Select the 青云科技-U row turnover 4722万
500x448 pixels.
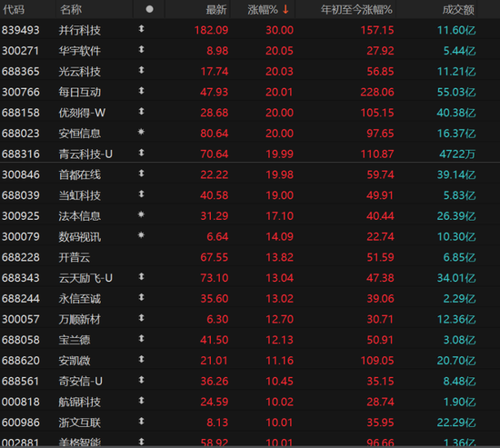coord(457,154)
